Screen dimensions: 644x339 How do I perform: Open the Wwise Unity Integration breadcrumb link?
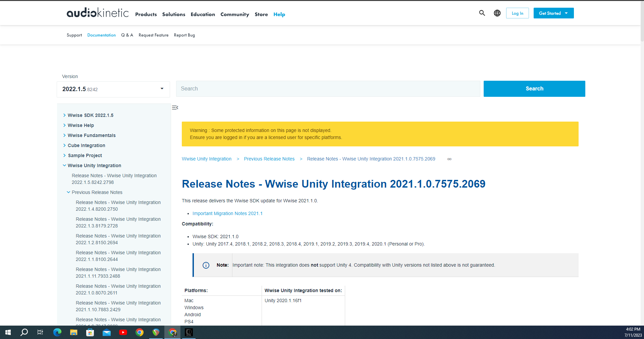207,159
